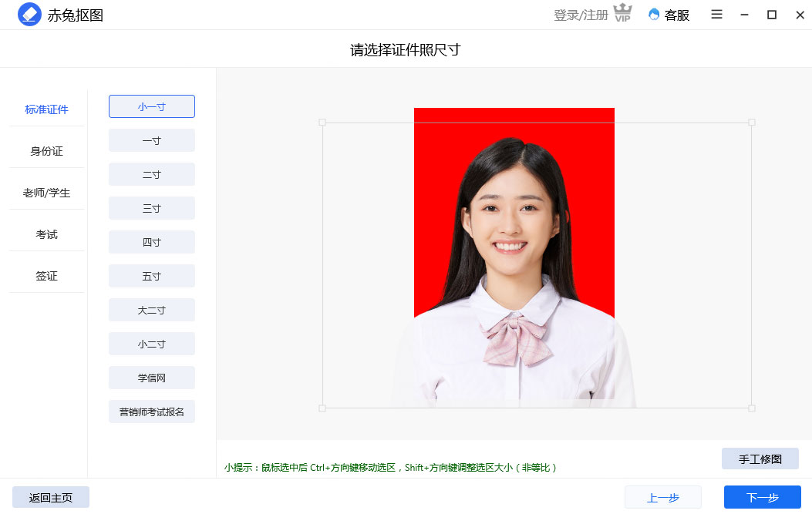Image resolution: width=812 pixels, height=514 pixels.
Task: Select the 身份证 category tab
Action: coord(46,151)
